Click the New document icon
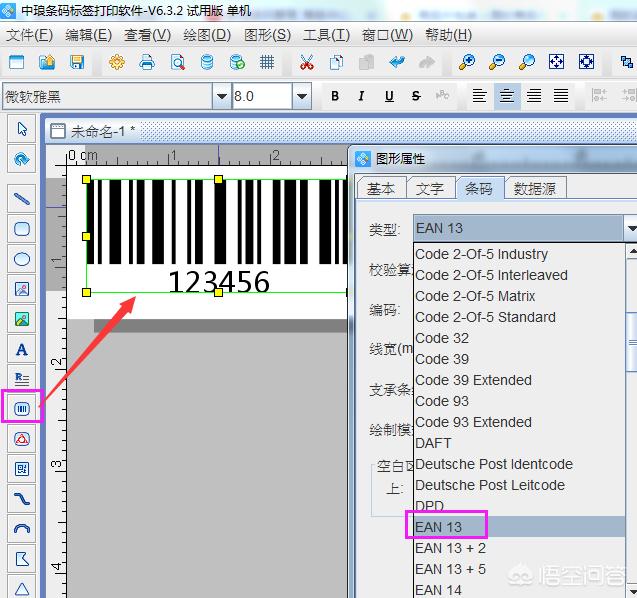 17,62
